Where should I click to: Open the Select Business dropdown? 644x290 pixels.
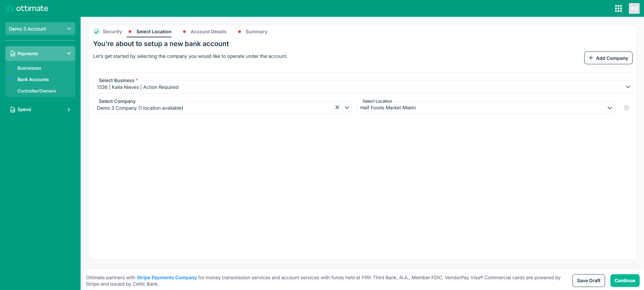[x=363, y=87]
